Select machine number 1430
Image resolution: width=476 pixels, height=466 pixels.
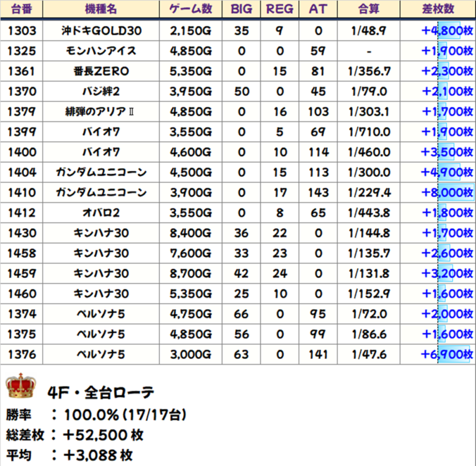22,233
